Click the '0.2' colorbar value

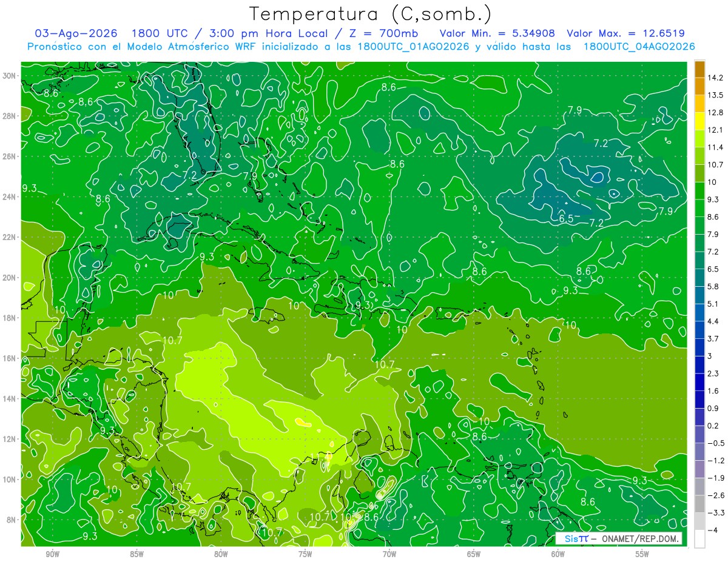[713, 426]
